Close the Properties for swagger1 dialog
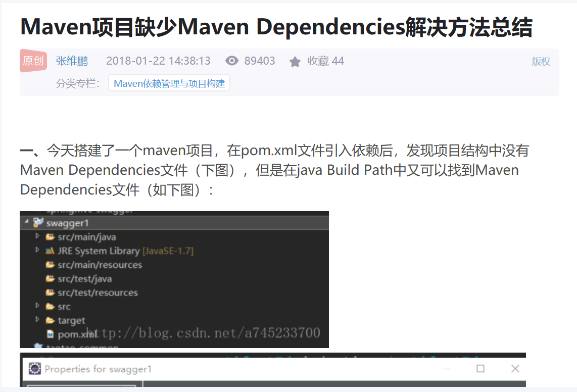 [x=515, y=368]
